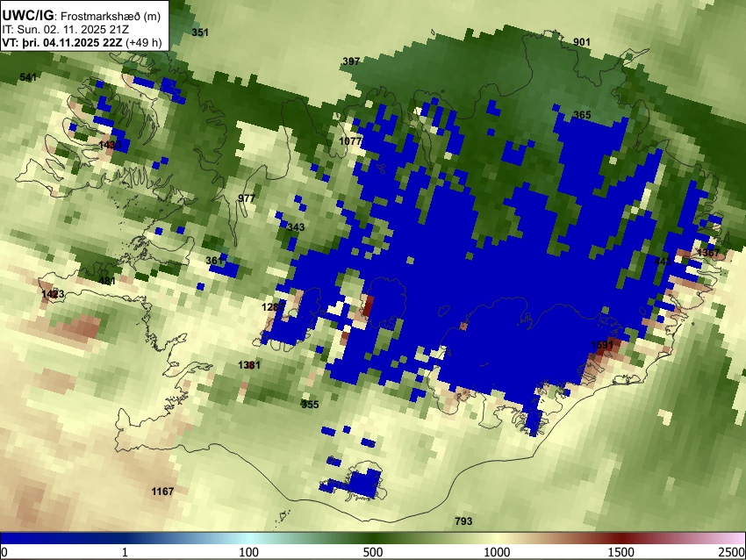Click the map value label 541
This screenshot has width=746, height=560.
pyautogui.click(x=28, y=77)
